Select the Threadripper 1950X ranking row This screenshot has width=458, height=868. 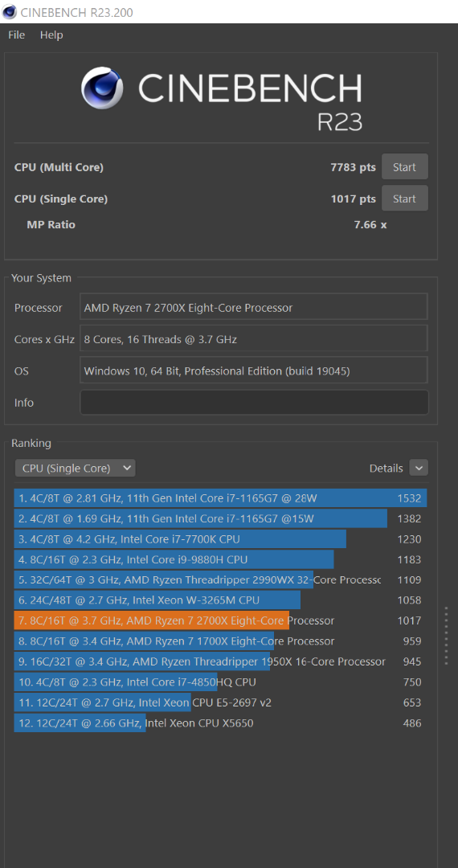point(220,661)
